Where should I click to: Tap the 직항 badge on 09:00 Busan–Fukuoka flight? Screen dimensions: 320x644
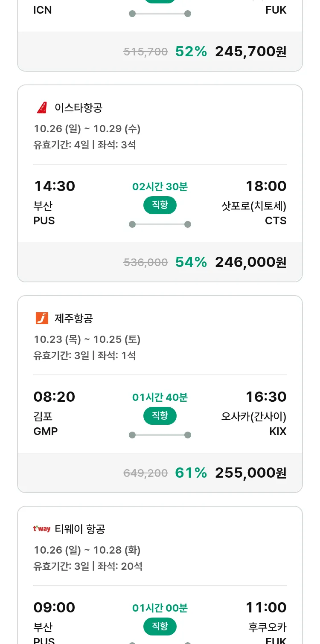160,627
